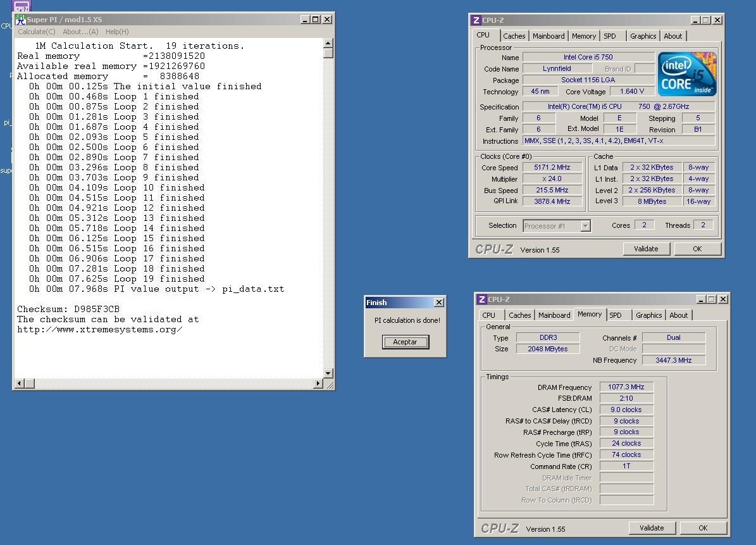Image resolution: width=756 pixels, height=545 pixels.
Task: Click the Super PI vertical scrollbar down arrow
Action: tap(328, 373)
